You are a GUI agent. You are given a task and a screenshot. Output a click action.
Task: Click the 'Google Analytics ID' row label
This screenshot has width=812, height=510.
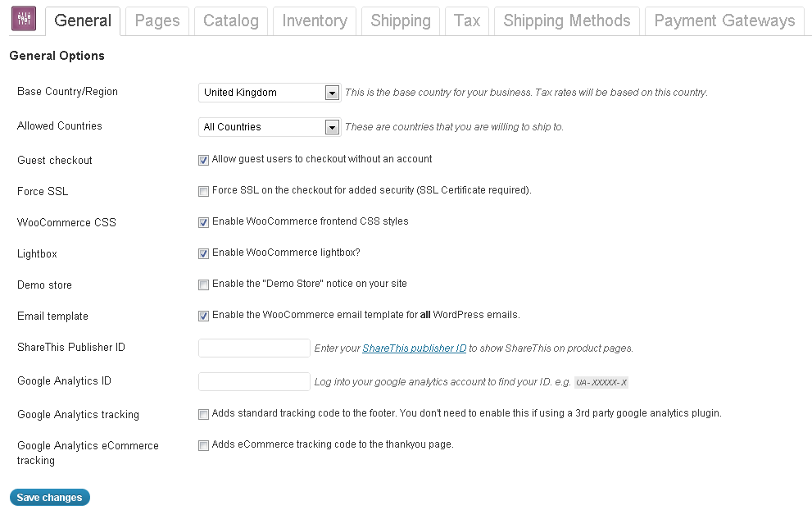tap(64, 381)
